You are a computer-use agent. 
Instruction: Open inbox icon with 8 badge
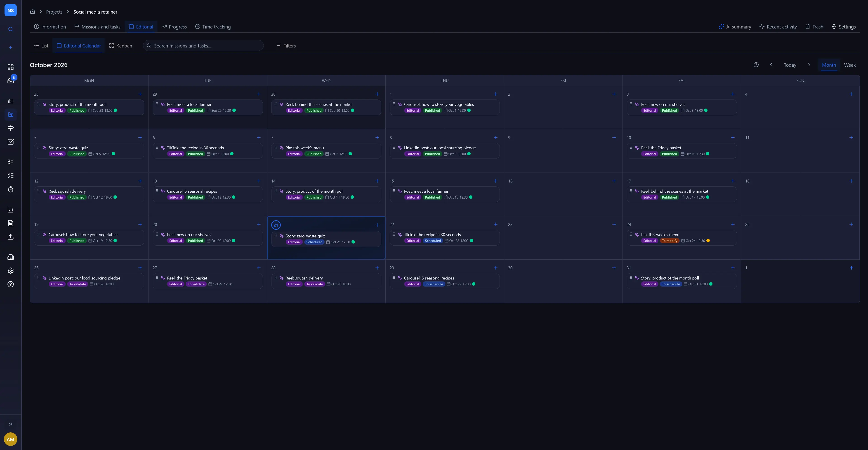coord(10,81)
